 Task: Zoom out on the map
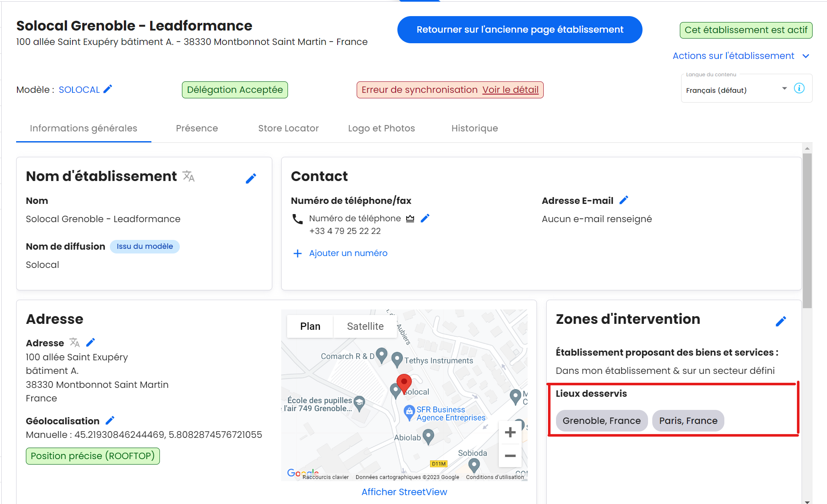510,456
